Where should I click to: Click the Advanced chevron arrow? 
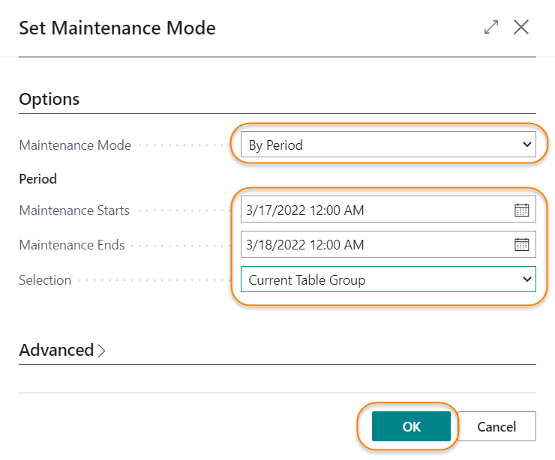pos(102,351)
